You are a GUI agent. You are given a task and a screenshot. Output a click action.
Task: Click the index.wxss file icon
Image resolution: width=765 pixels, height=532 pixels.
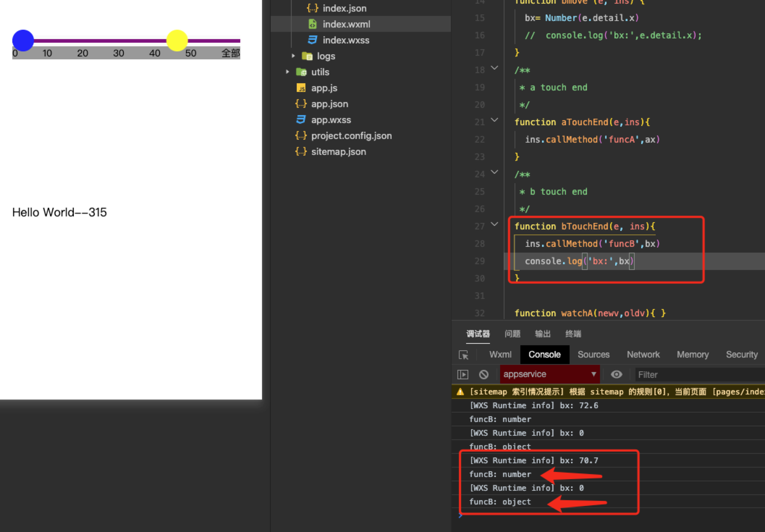pyautogui.click(x=312, y=40)
